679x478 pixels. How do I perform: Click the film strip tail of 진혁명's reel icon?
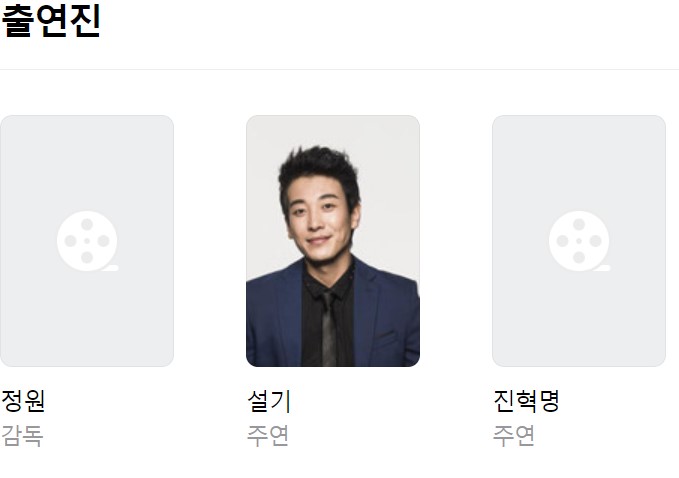602,268
